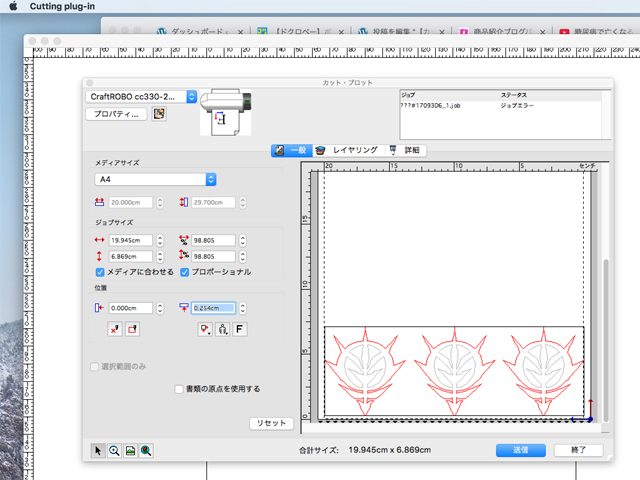Screen dimensions: 640x480
Task: Toggle the 選択範囲のみ checkbox
Action: 94,367
